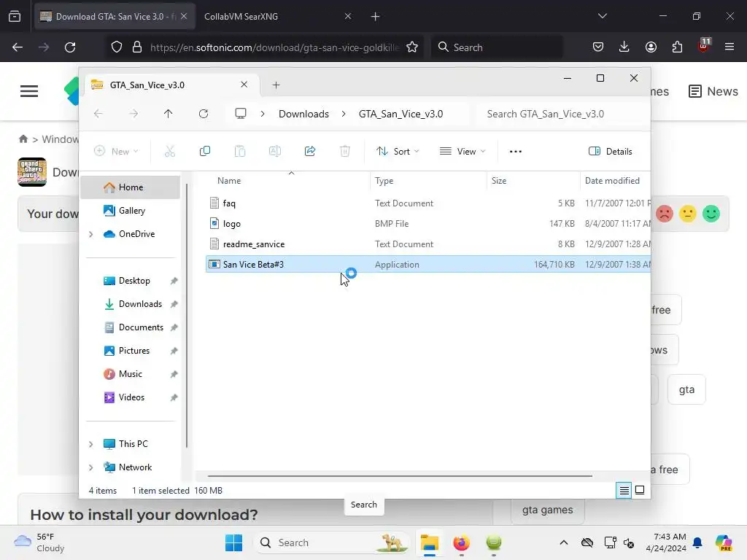Open Videos in navigation pane

click(131, 397)
